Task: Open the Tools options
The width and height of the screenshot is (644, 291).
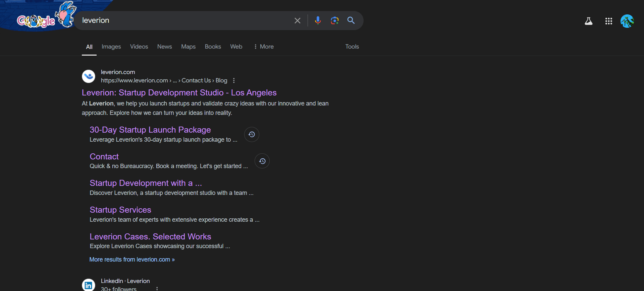Action: tap(352, 47)
